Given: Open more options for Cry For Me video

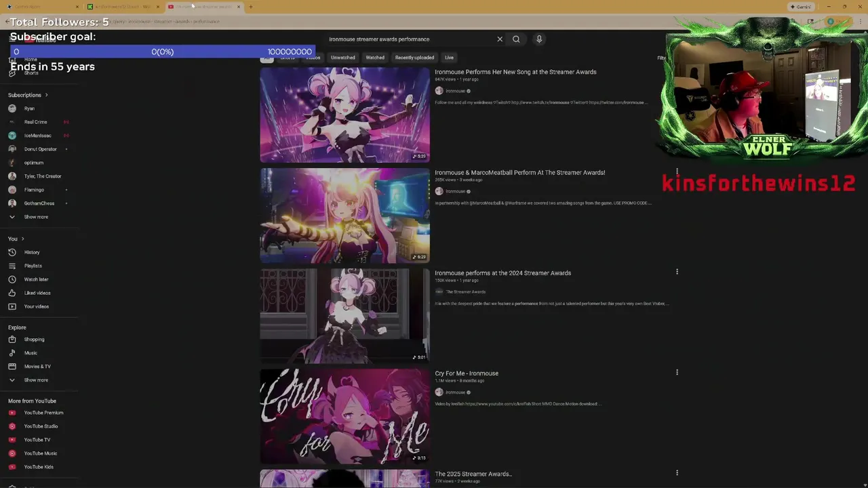Looking at the screenshot, I should click(x=677, y=372).
